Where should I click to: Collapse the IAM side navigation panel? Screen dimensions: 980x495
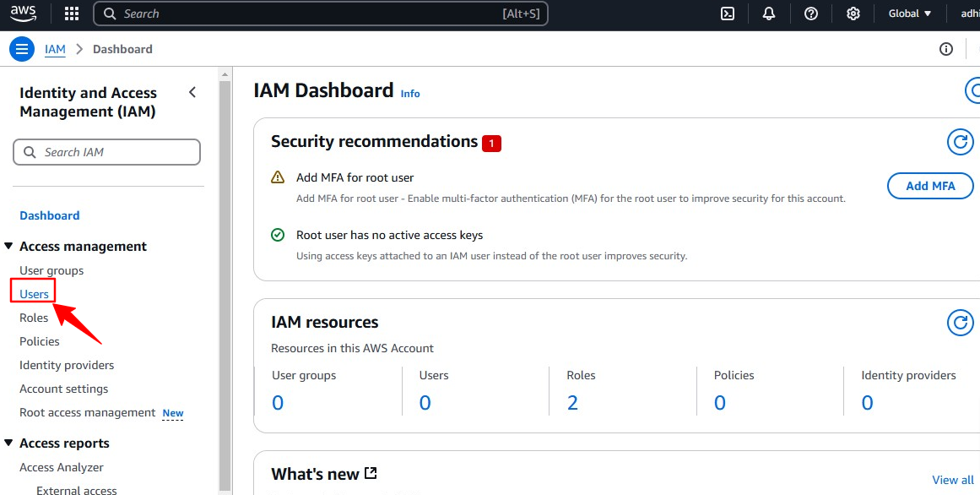tap(192, 92)
